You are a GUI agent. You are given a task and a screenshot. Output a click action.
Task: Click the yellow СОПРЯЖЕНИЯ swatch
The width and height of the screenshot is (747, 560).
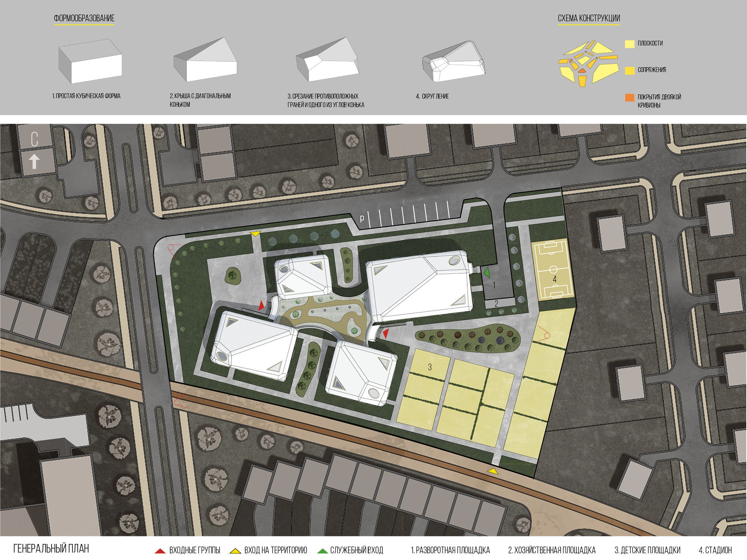630,71
